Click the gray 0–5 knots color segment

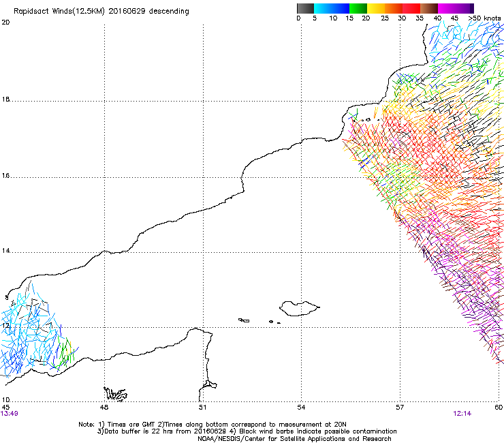[305, 8]
